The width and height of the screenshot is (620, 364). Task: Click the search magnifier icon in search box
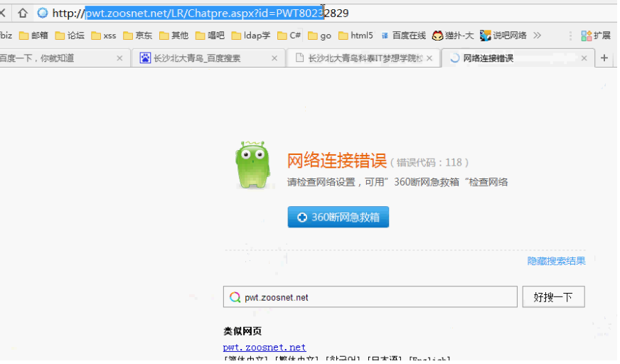(235, 297)
